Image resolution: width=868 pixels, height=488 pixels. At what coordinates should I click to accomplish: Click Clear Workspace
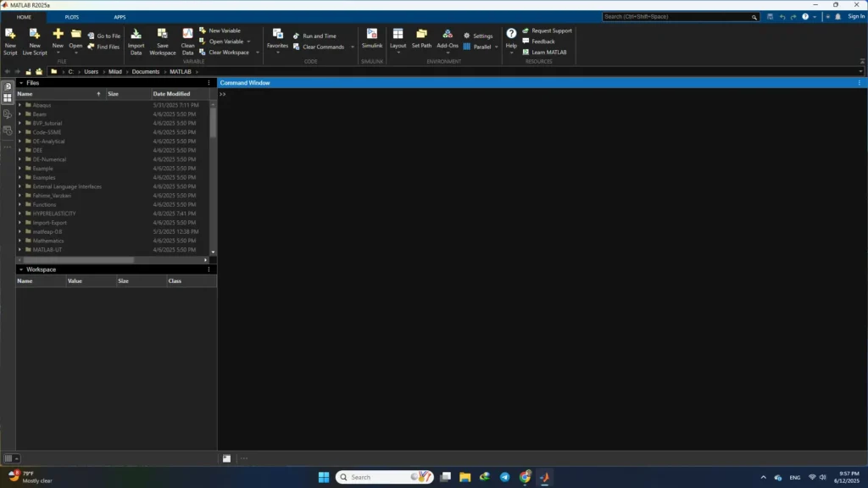click(x=224, y=52)
